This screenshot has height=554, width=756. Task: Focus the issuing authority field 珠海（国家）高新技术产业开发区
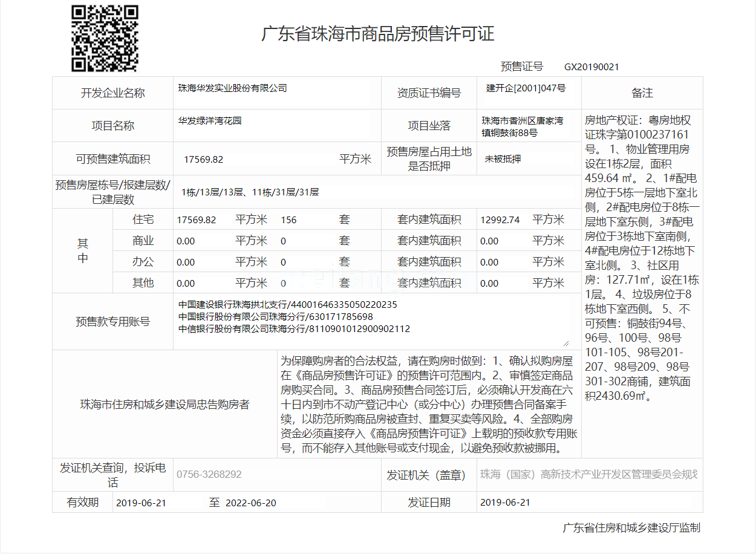[x=590, y=474]
